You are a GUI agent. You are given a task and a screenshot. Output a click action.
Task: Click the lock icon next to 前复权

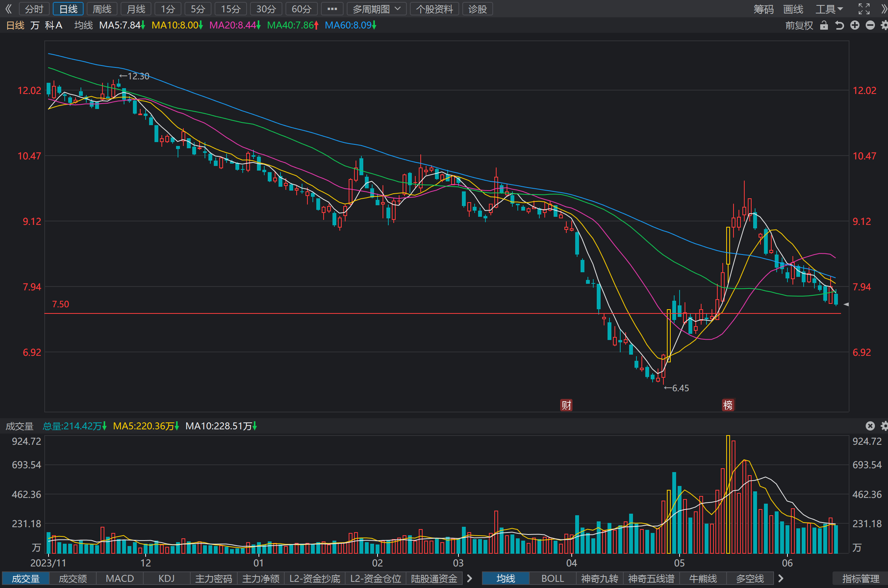(x=824, y=25)
